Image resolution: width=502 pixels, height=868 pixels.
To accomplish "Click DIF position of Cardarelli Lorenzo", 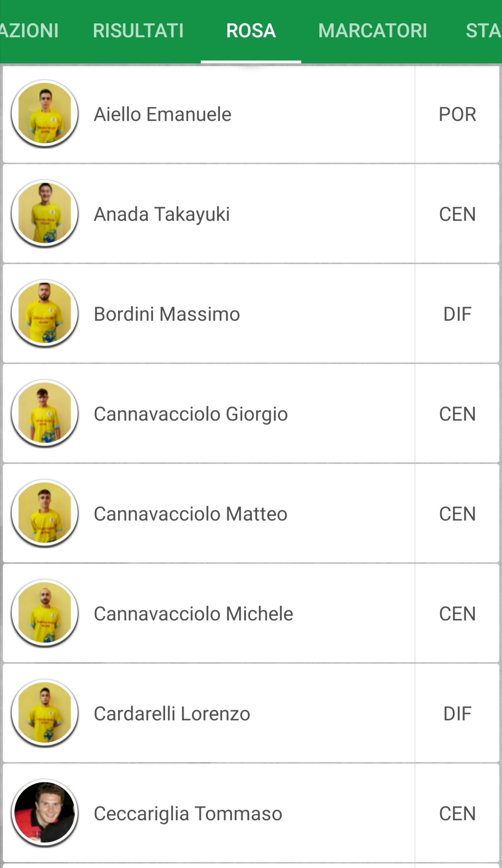I will click(457, 714).
